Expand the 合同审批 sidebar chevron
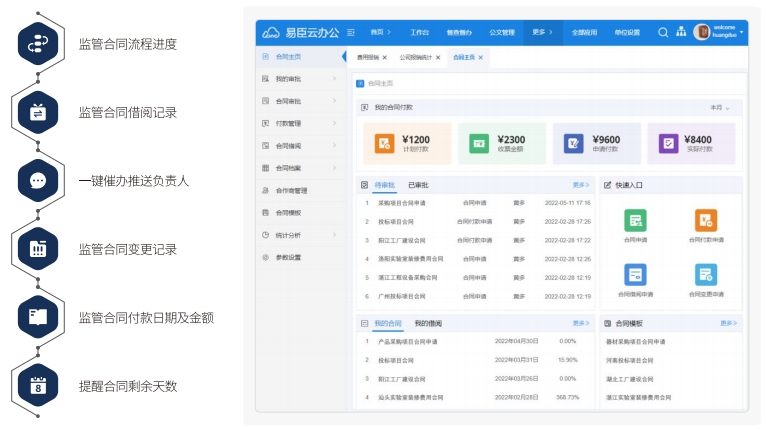 click(335, 101)
